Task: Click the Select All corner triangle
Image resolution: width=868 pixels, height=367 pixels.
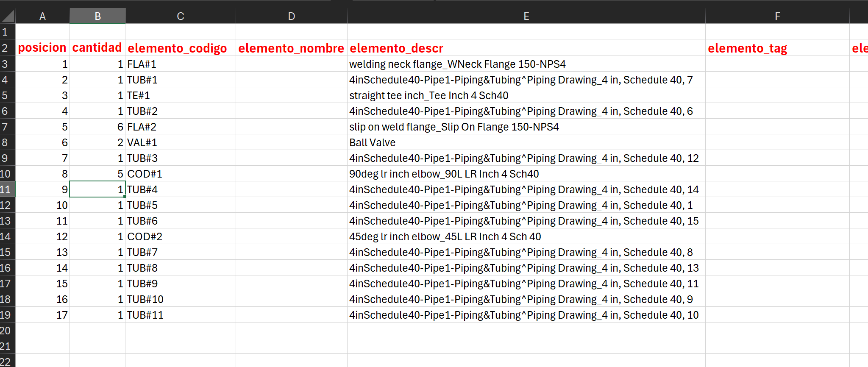Action: [8, 16]
